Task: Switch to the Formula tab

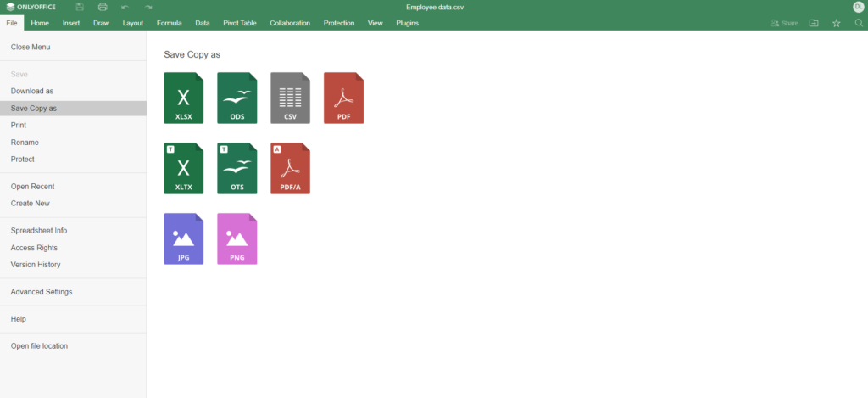Action: coord(170,23)
